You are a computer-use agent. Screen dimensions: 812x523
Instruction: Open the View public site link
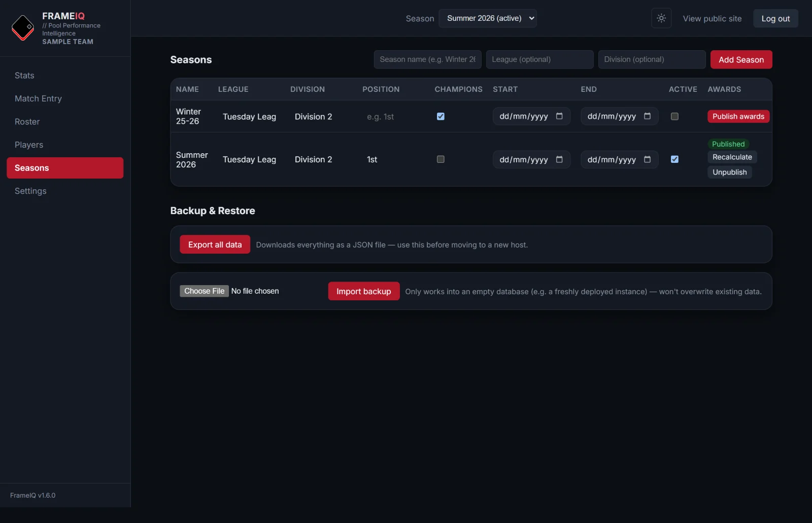pos(712,18)
